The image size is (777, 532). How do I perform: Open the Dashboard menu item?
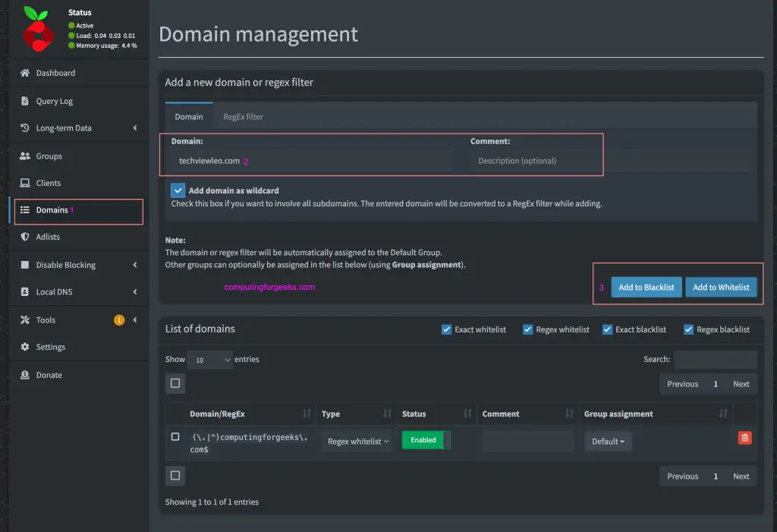click(x=79, y=73)
